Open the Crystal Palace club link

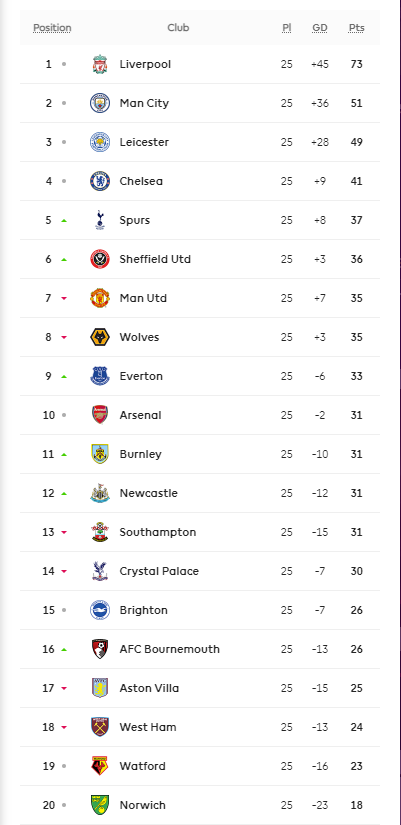tap(159, 571)
